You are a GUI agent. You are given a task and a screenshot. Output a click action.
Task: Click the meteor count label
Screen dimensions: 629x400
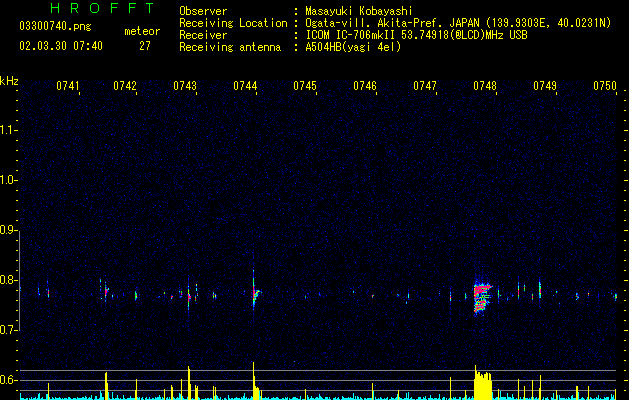pyautogui.click(x=142, y=31)
